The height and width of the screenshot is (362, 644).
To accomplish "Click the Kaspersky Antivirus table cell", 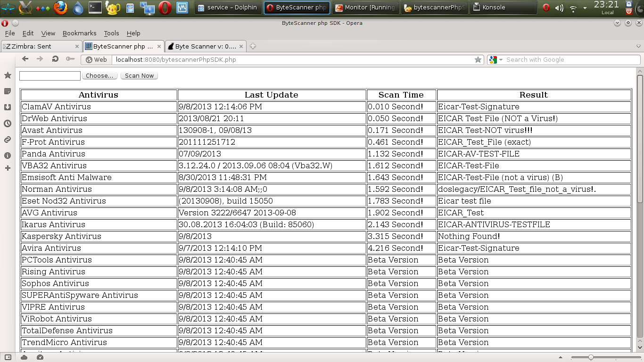I will pyautogui.click(x=99, y=236).
